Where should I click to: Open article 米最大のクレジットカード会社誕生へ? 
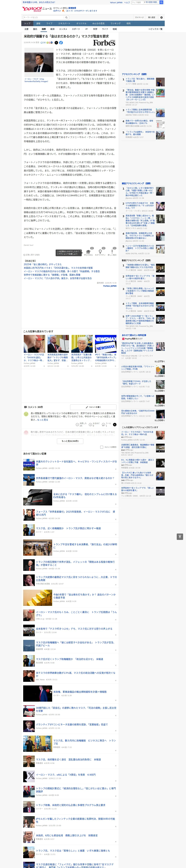(x=76, y=463)
